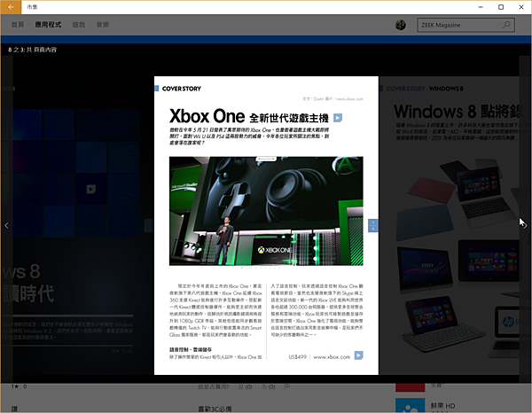Click the 鮮果 HD app name
Screen dimensions: 532x413
[x=442, y=406]
